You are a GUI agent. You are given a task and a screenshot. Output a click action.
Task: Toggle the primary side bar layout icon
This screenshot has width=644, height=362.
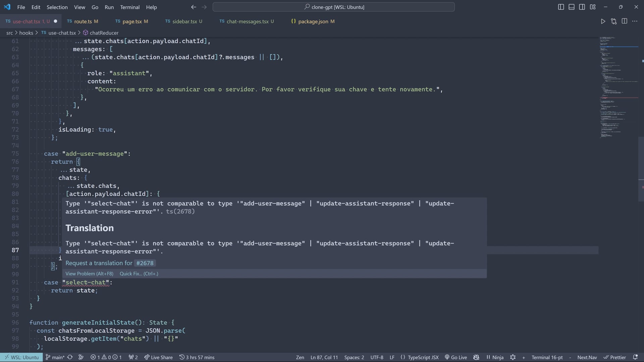pyautogui.click(x=561, y=7)
